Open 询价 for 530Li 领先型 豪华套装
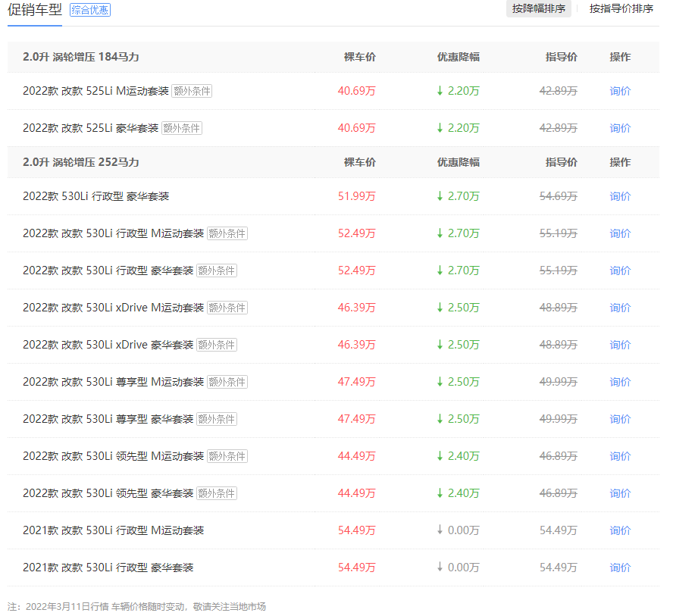This screenshot has height=616, width=673. (x=620, y=493)
